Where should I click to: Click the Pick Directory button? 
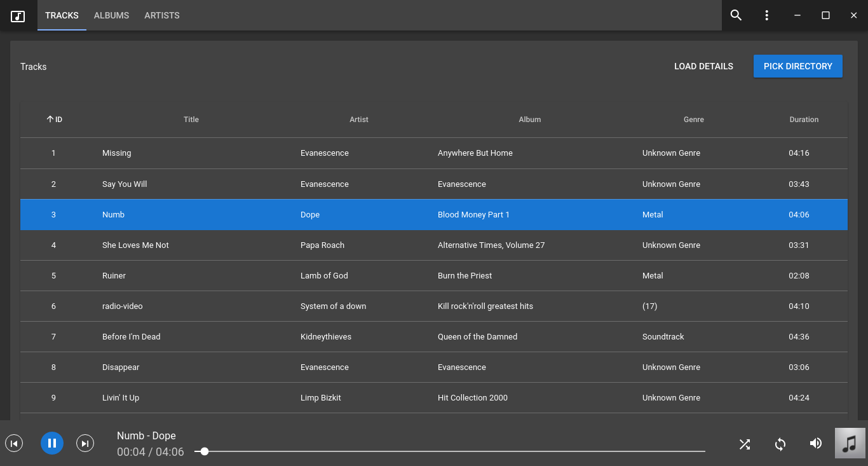798,66
